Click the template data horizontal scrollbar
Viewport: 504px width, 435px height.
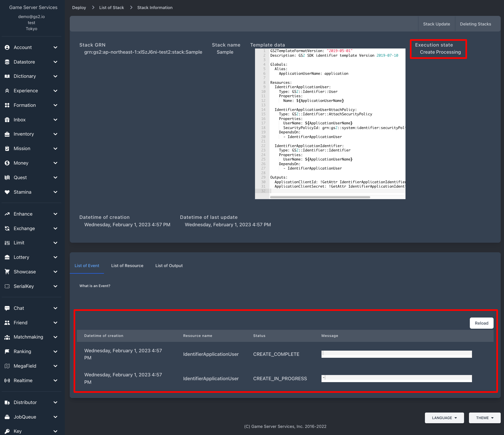pyautogui.click(x=320, y=197)
